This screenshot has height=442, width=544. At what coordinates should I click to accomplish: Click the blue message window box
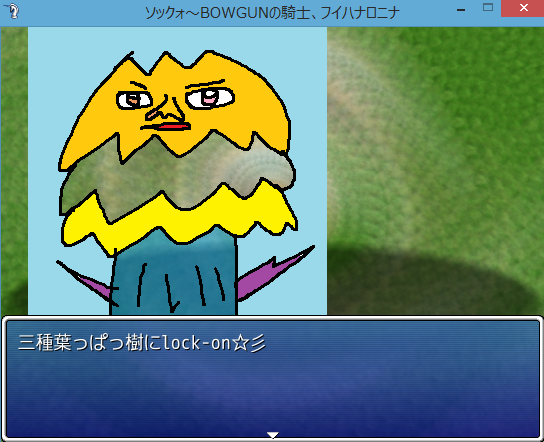click(x=272, y=378)
